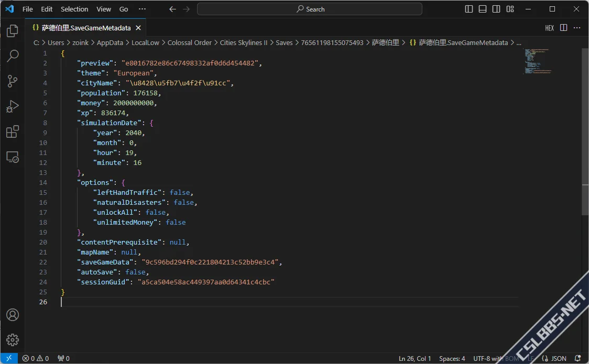This screenshot has height=364, width=589.
Task: Click the money value 2000000000
Action: click(133, 103)
